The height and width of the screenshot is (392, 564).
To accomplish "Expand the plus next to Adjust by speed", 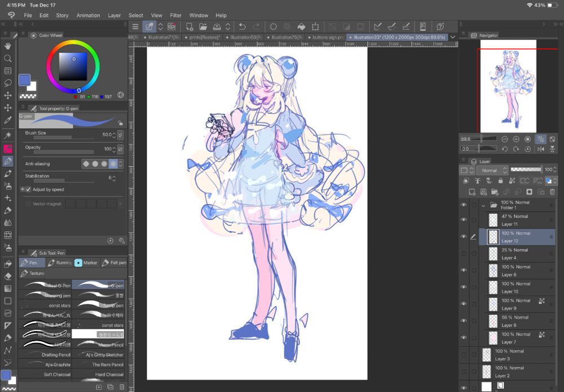I will point(23,190).
